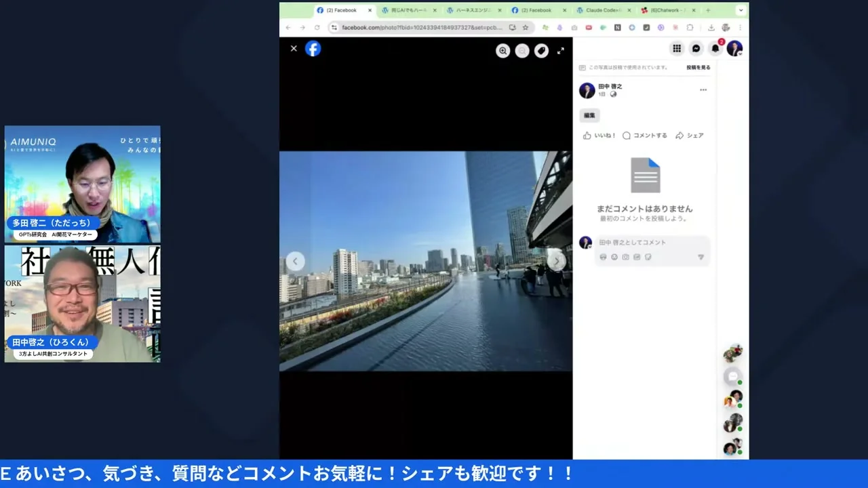868x488 pixels.
Task: Expand the photo to fullscreen
Action: pos(561,51)
